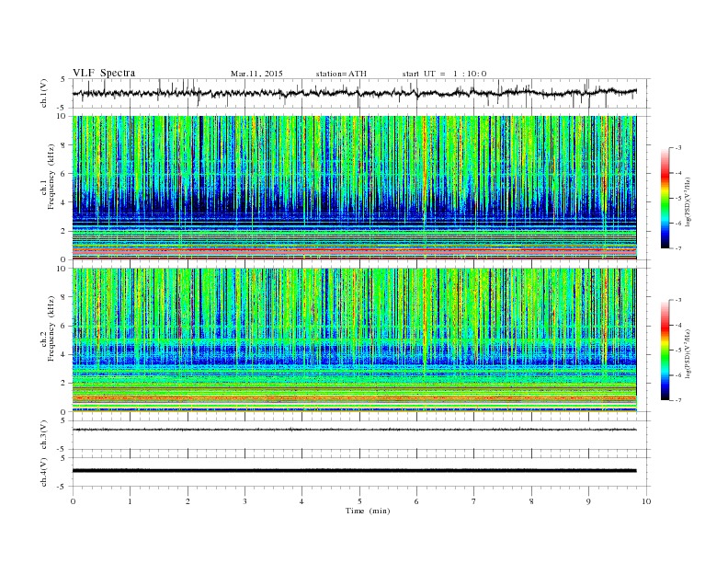The image size is (728, 563).
Task: Click the start UT time label
Action: pyautogui.click(x=444, y=74)
